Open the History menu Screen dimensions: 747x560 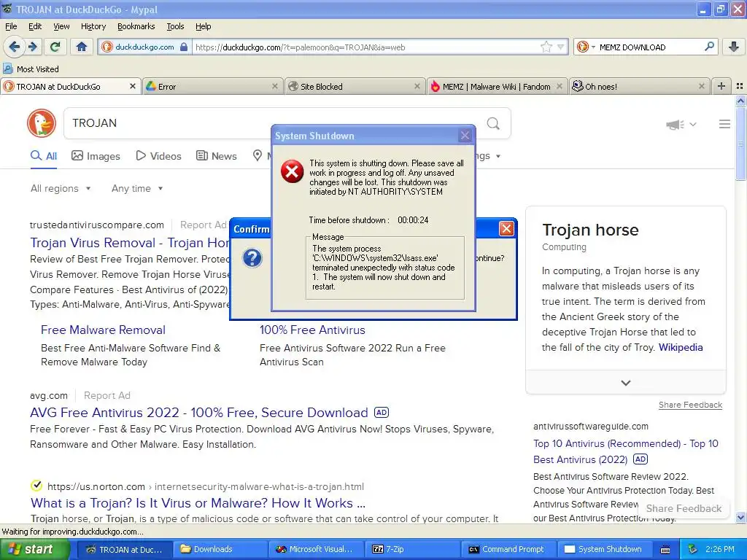(93, 26)
